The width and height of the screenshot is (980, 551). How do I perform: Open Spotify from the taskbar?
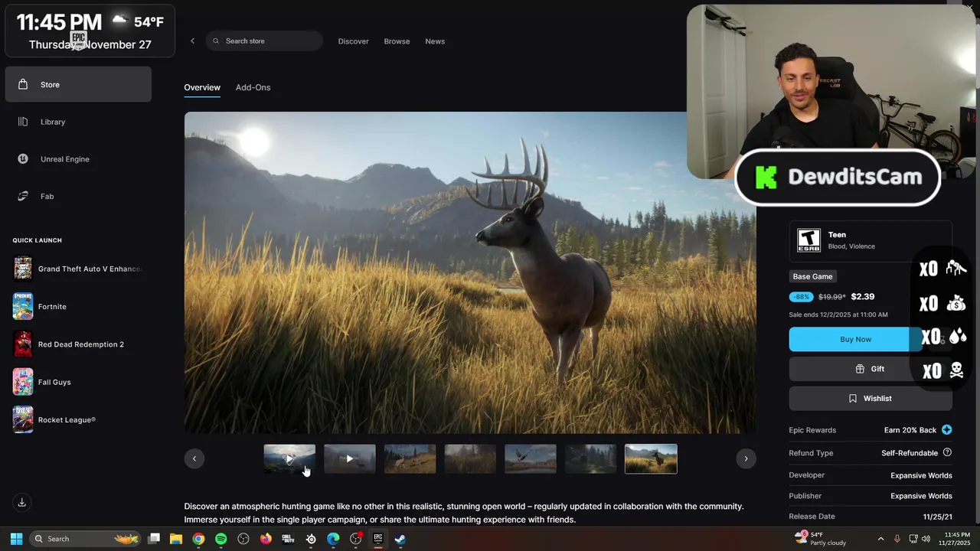[220, 539]
